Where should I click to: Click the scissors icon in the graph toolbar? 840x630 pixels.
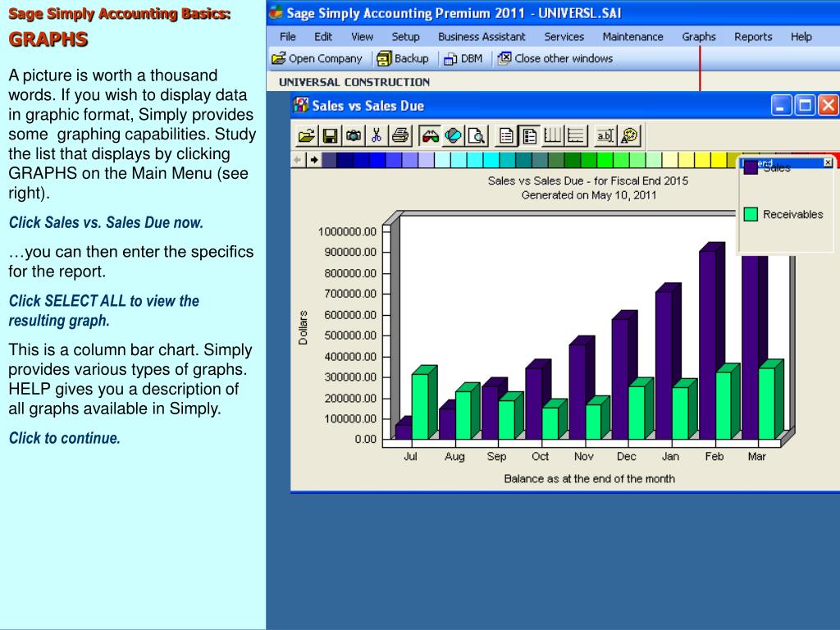pos(376,135)
